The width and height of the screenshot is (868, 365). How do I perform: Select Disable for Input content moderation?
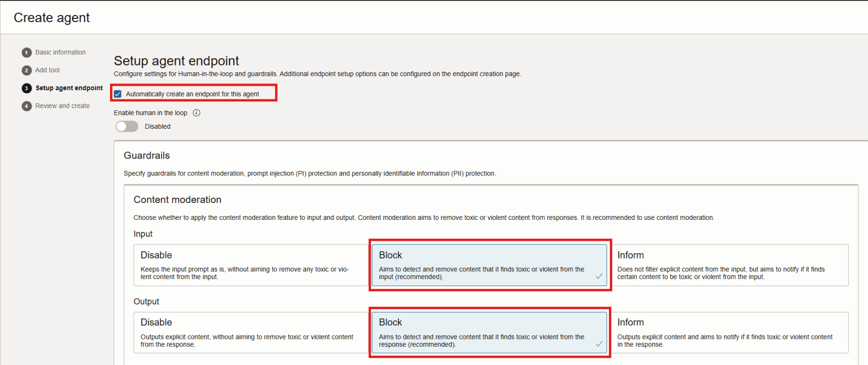point(251,265)
